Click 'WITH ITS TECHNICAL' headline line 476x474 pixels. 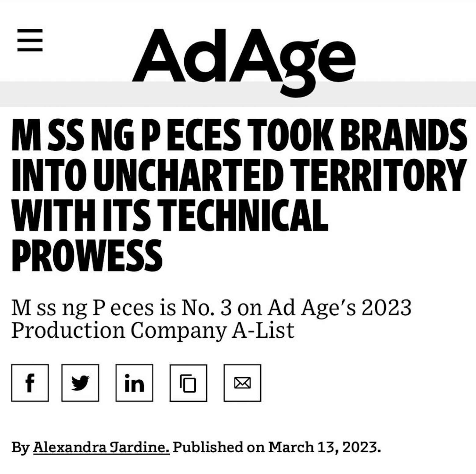click(x=169, y=215)
